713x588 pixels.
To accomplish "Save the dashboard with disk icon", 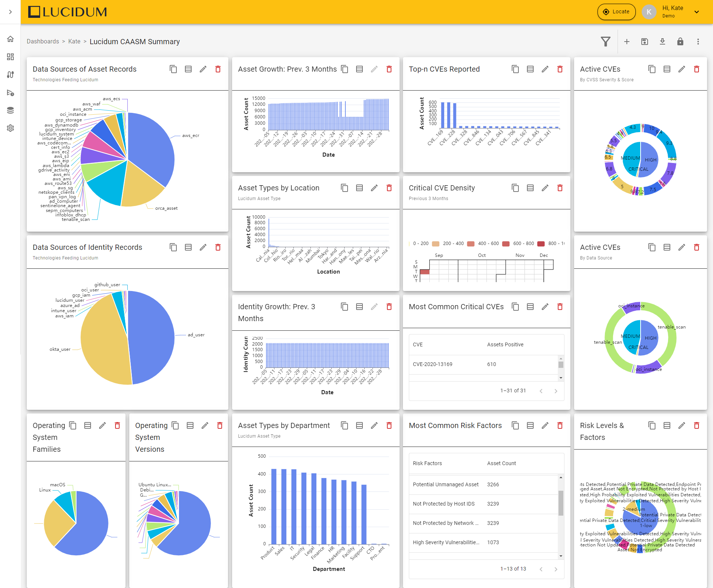I will (x=645, y=42).
